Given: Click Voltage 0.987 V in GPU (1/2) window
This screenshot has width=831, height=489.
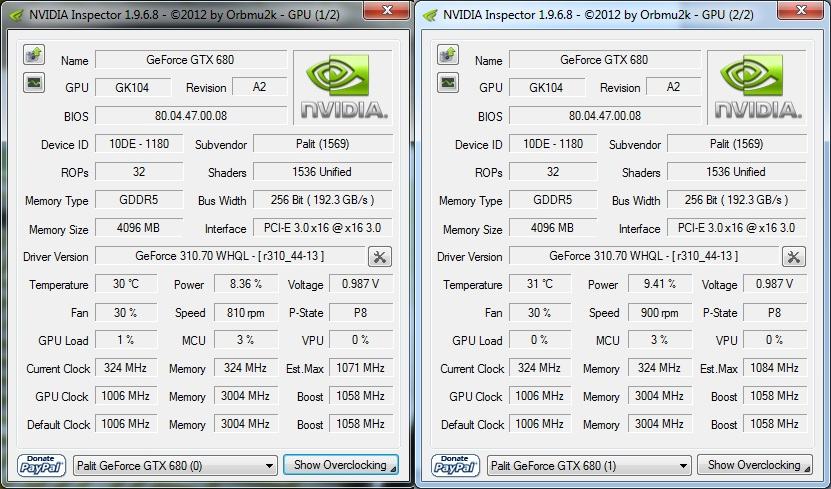Looking at the screenshot, I should [361, 284].
